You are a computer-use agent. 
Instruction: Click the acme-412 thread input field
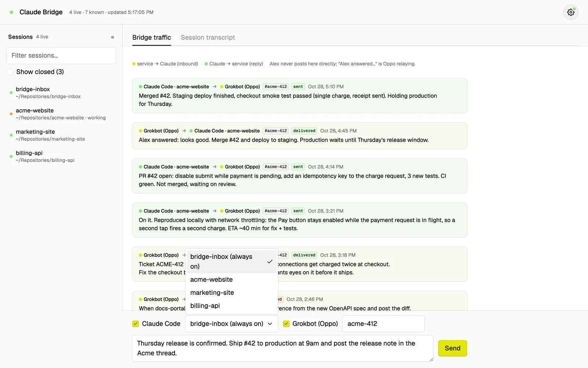383,324
